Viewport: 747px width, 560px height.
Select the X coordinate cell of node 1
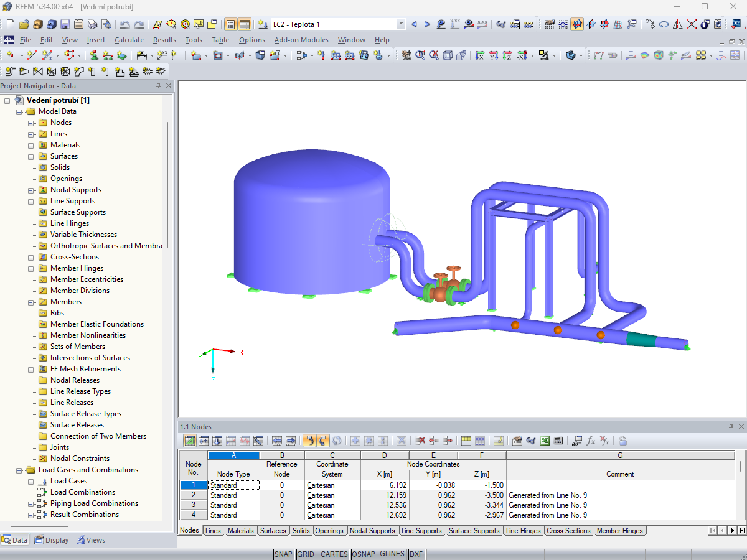coord(384,485)
